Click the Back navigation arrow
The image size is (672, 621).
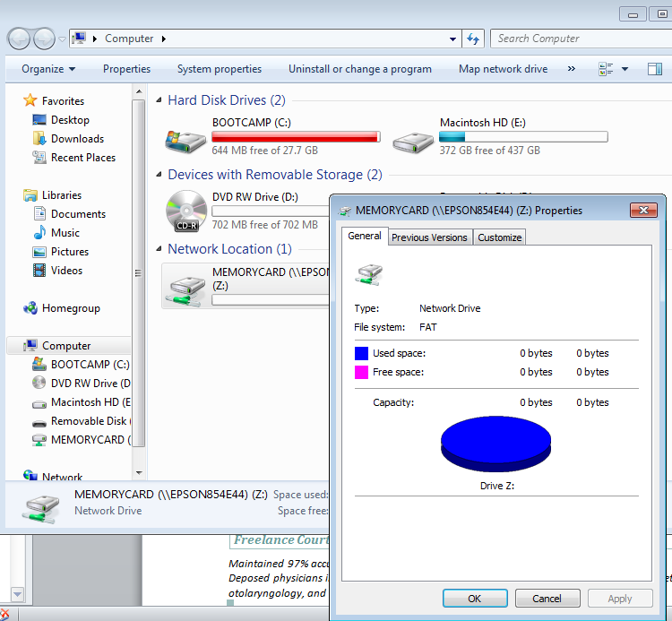19,39
